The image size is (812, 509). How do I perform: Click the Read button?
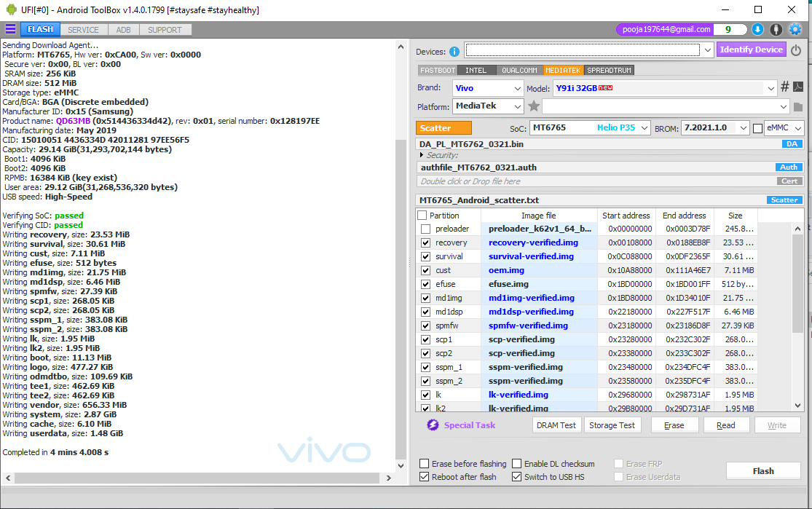[x=725, y=425]
